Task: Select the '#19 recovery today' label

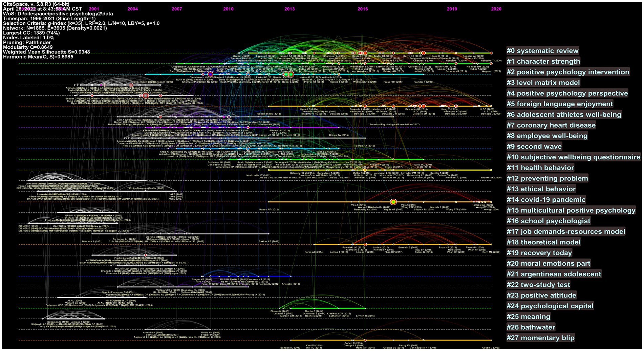Action: (x=539, y=253)
